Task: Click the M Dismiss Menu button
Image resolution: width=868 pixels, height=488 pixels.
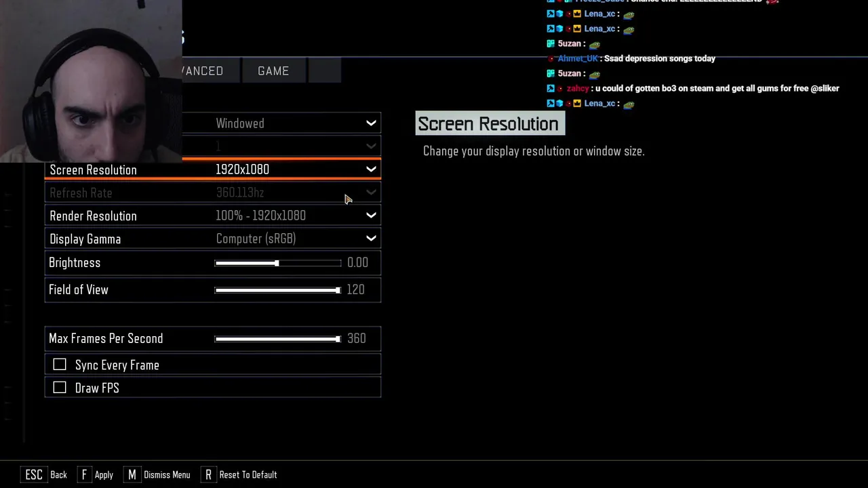Action: (157, 474)
